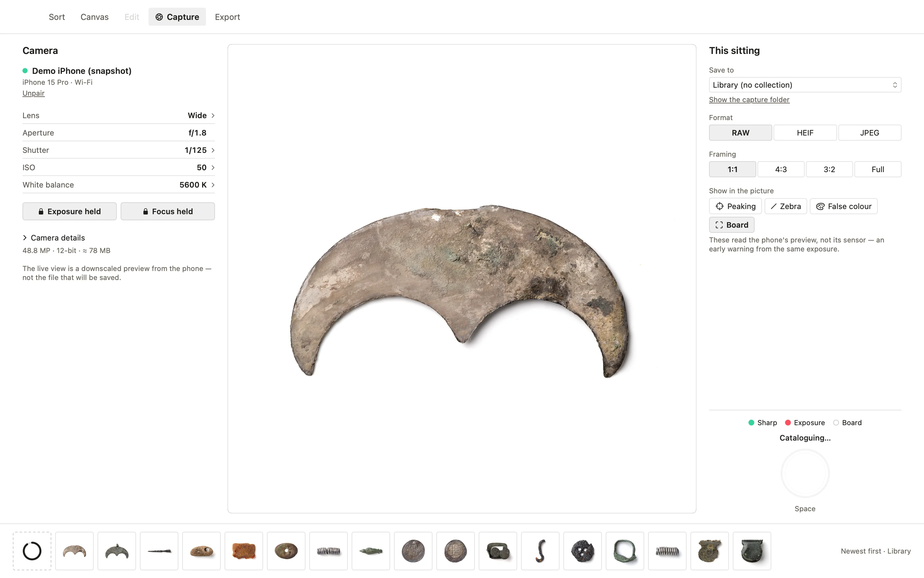
Task: Click the loading spinner thumbnail placeholder
Action: 32,551
